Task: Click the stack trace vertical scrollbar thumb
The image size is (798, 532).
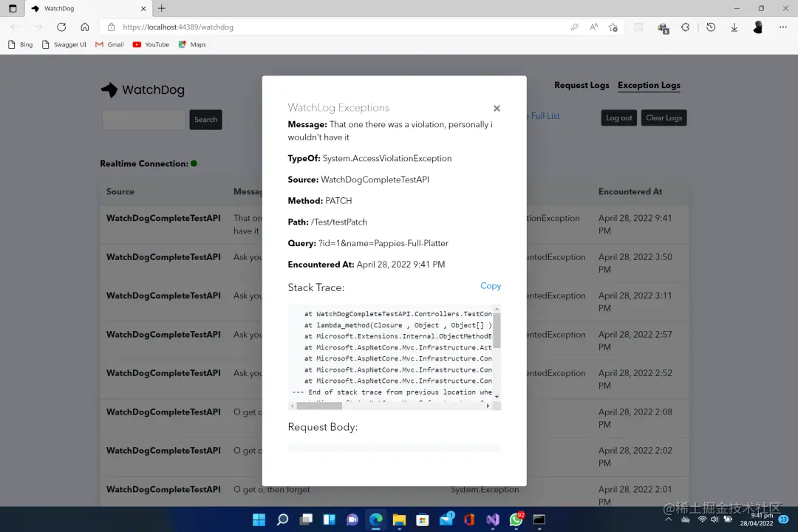Action: (x=497, y=330)
